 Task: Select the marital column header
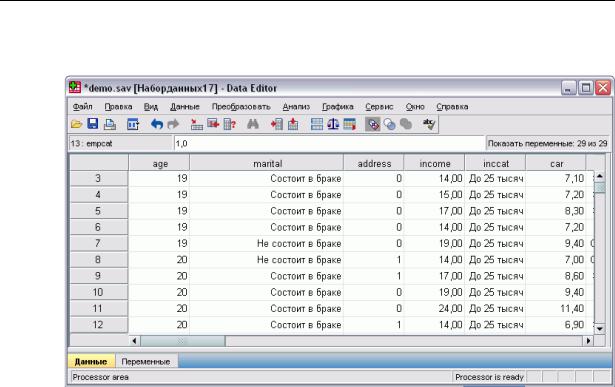tap(267, 164)
